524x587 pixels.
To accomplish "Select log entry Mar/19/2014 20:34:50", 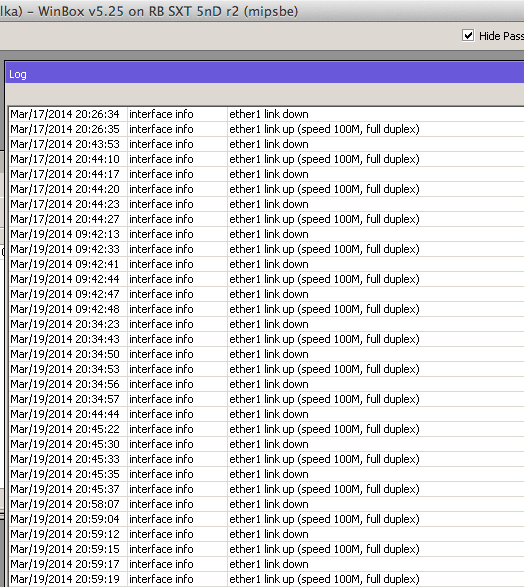I will point(266,354).
